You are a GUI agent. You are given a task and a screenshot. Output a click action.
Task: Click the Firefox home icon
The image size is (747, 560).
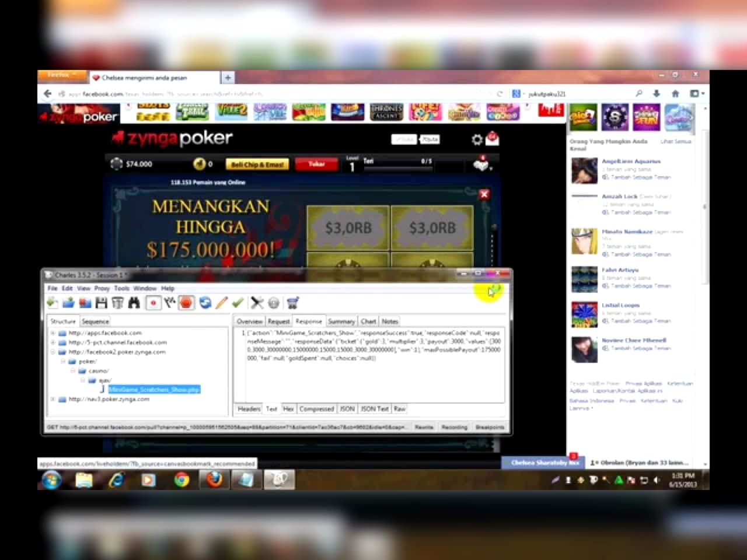675,93
